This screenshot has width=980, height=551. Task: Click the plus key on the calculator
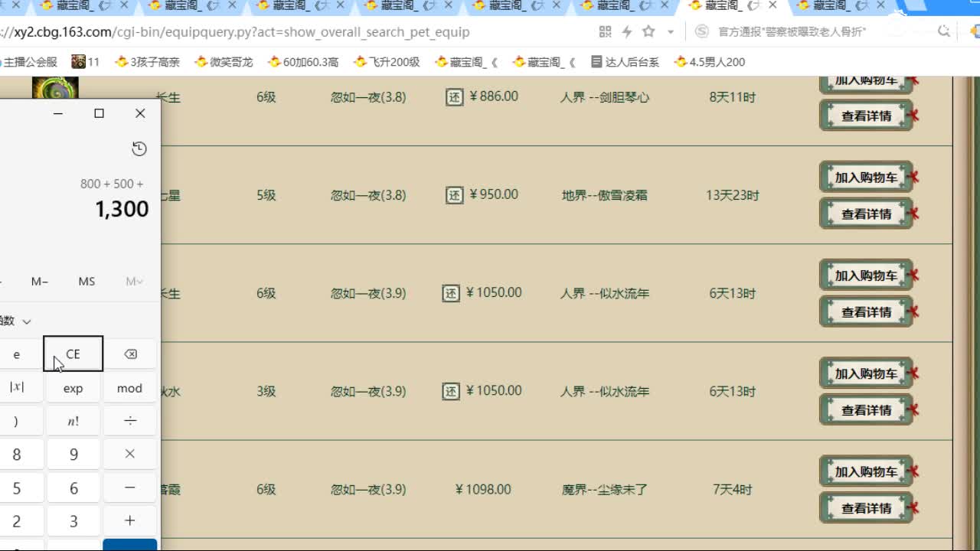130,521
